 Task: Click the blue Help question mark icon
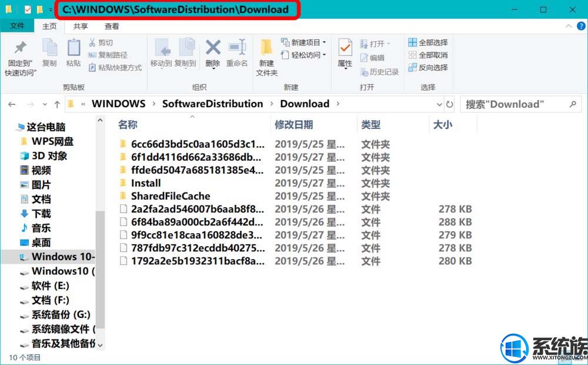(x=581, y=26)
